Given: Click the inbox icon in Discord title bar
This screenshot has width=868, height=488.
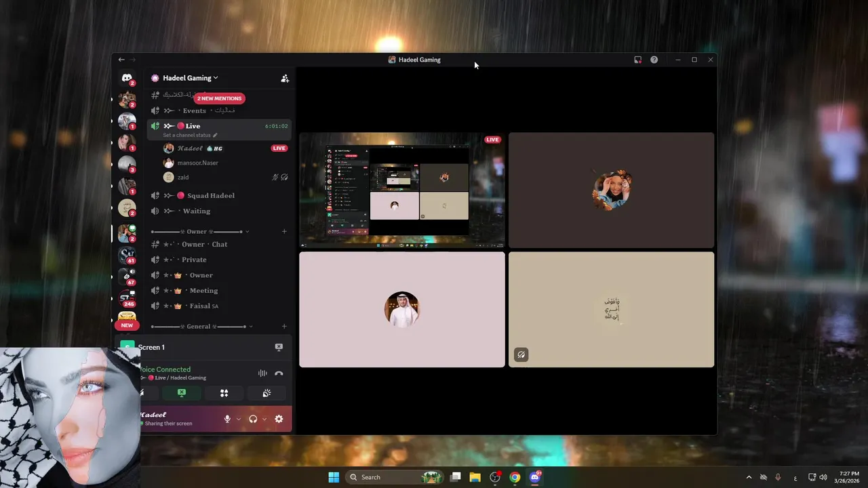Looking at the screenshot, I should [637, 60].
